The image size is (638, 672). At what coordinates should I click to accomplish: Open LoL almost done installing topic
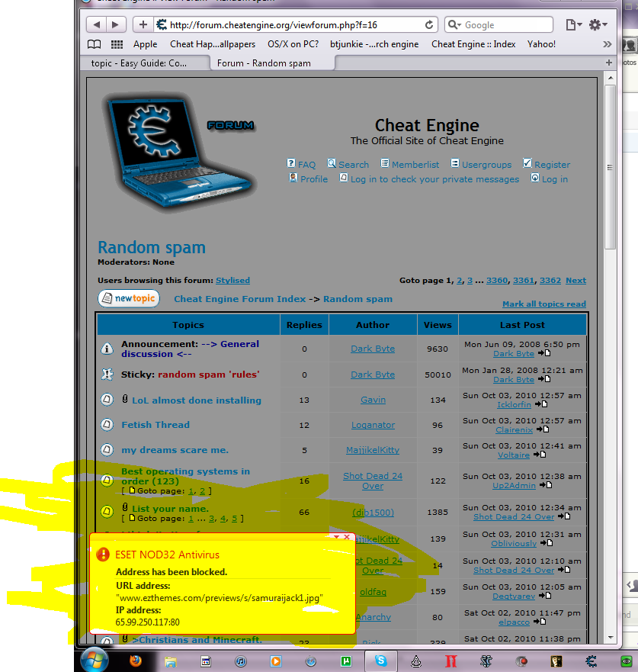(197, 400)
